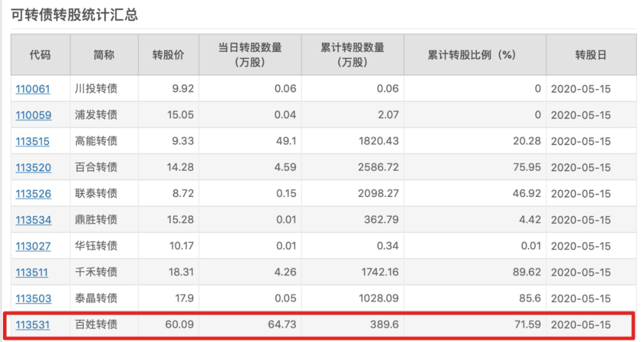Viewport: 644px width, 342px height.
Task: Select the 百姓转债 name cell
Action: [x=96, y=324]
